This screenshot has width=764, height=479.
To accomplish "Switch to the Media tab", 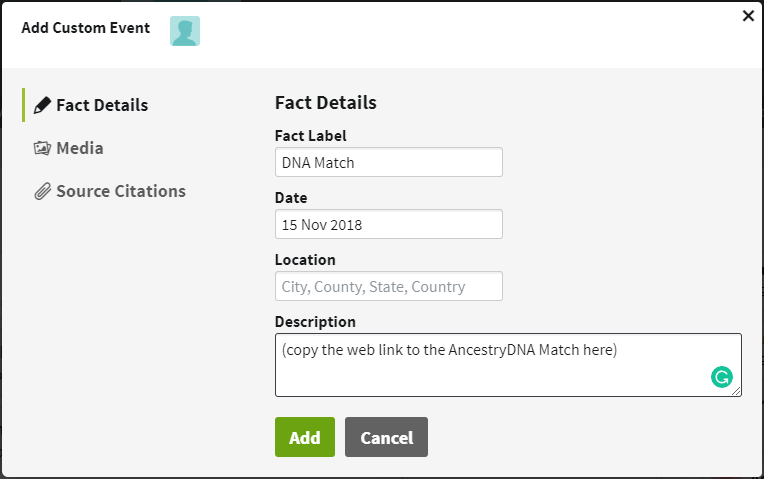I will pos(79,148).
